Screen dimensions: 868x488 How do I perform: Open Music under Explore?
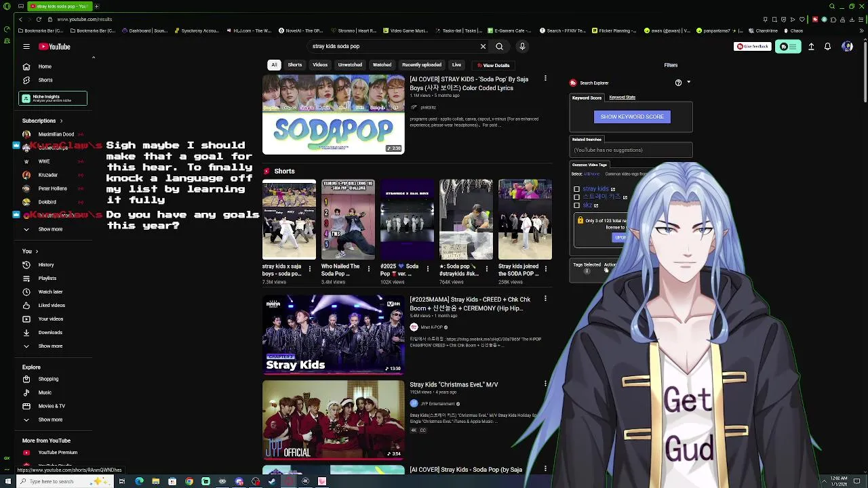[x=45, y=392]
